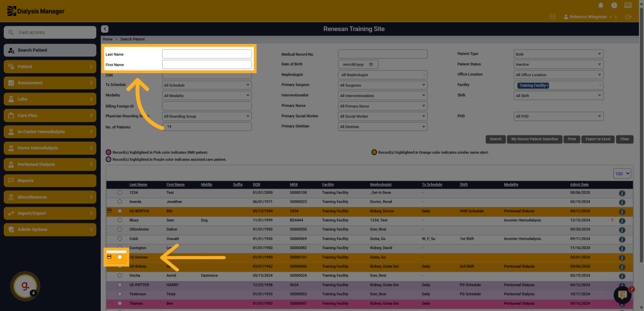The image size is (644, 311).
Task: Collapse sidebar with the back chevron button
Action: pos(105,29)
